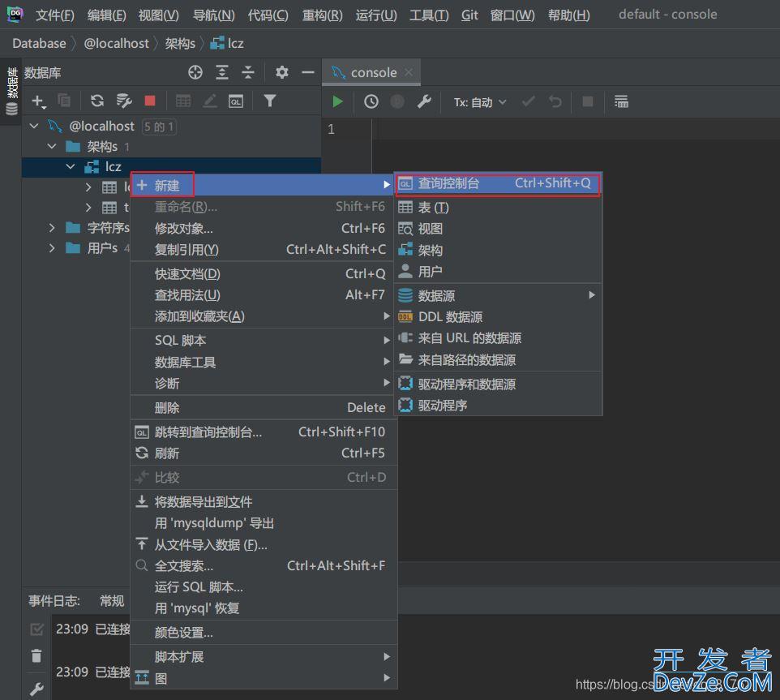Open the Tx transaction mode dropdown

point(479,102)
